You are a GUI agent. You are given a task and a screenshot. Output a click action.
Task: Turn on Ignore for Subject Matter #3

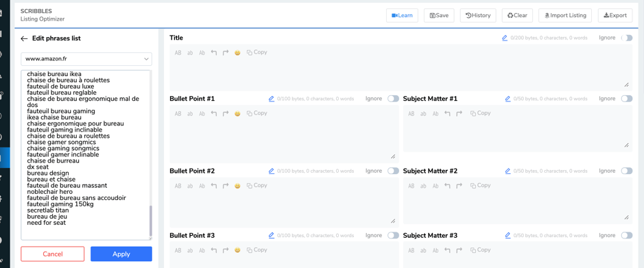pyautogui.click(x=627, y=235)
